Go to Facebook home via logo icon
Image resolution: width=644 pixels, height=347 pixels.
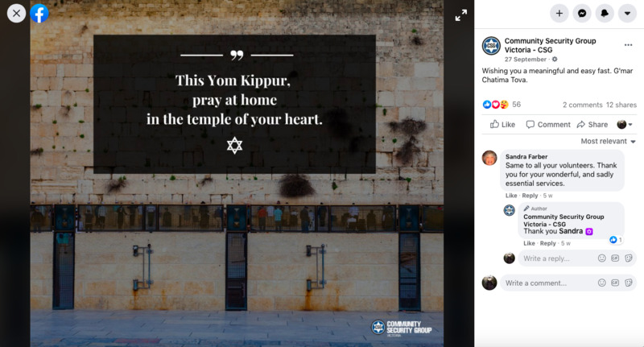coord(39,13)
